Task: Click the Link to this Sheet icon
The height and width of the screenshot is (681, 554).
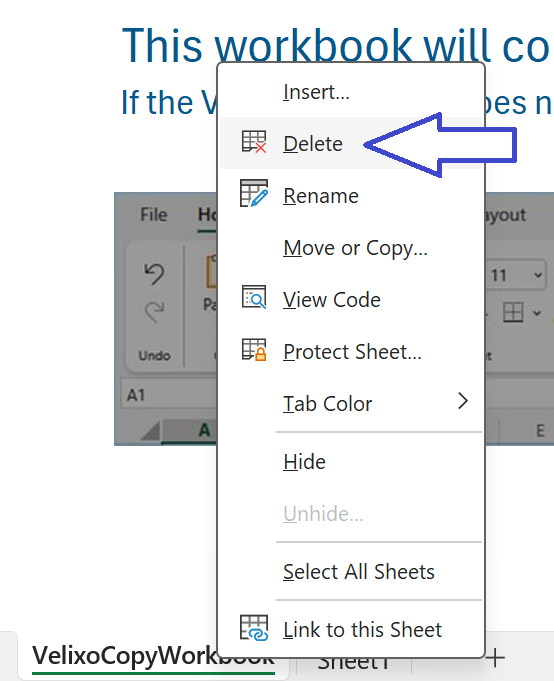Action: click(254, 628)
